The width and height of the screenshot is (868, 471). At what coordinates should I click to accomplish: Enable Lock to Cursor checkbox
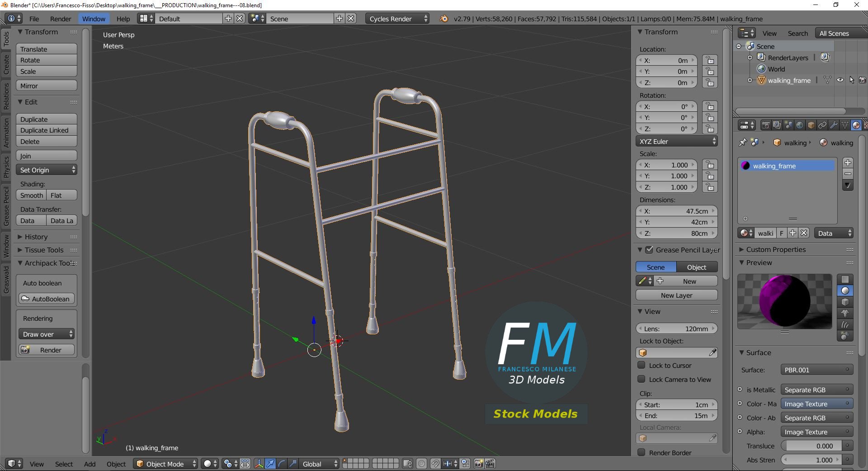click(x=641, y=365)
